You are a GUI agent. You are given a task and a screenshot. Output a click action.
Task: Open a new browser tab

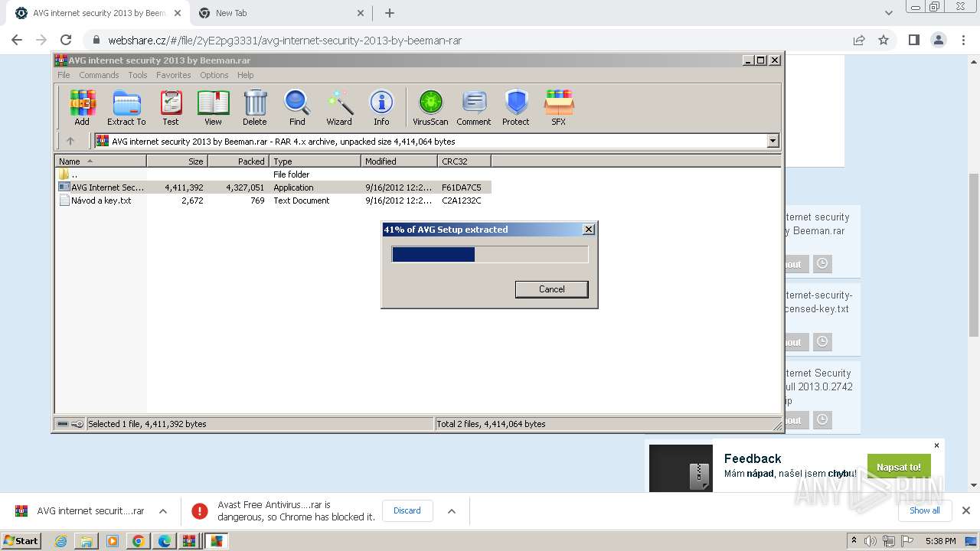pos(390,13)
